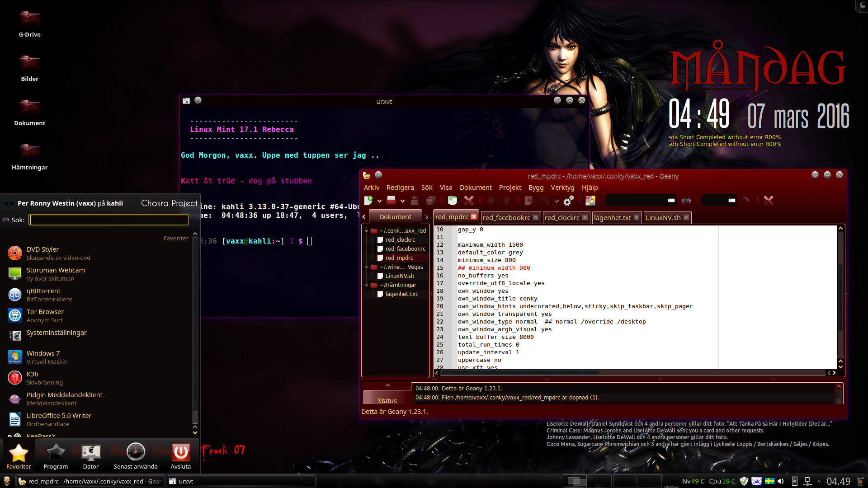Screen dimensions: 868x488
Task: Open the Avsluta power tab
Action: [x=181, y=456]
